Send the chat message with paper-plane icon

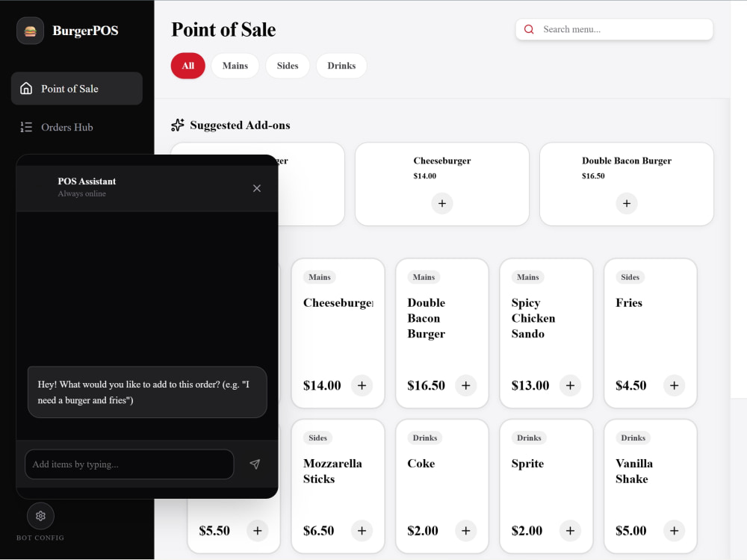(x=255, y=464)
